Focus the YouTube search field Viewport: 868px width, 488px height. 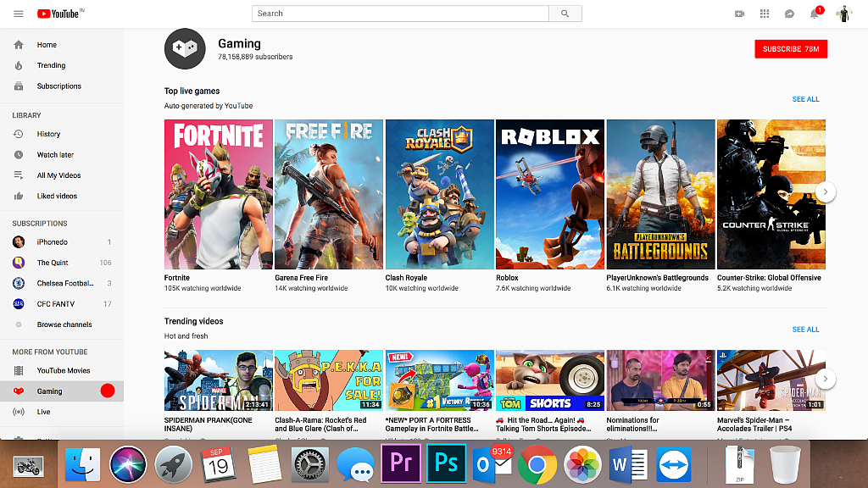pyautogui.click(x=400, y=14)
